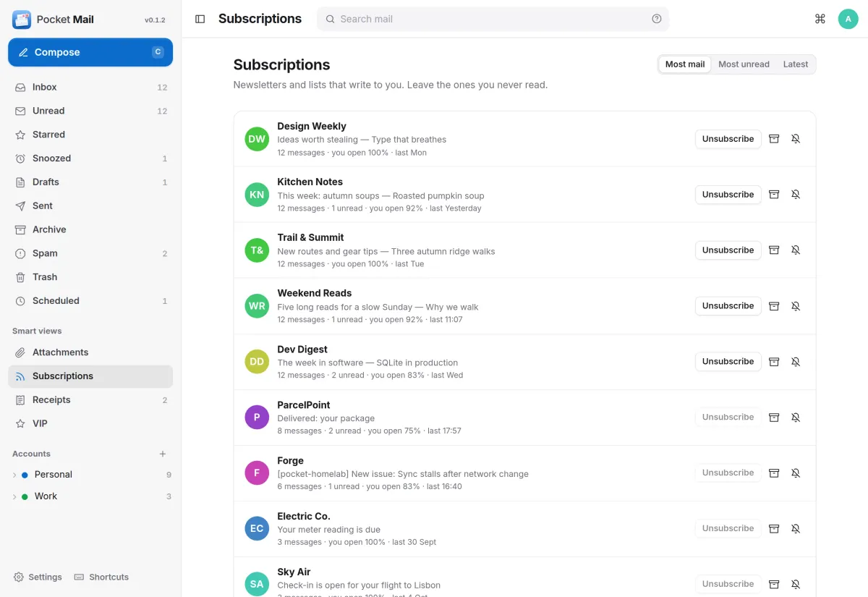Click the EC avatar of Electric Co.
This screenshot has width=868, height=597.
click(257, 529)
